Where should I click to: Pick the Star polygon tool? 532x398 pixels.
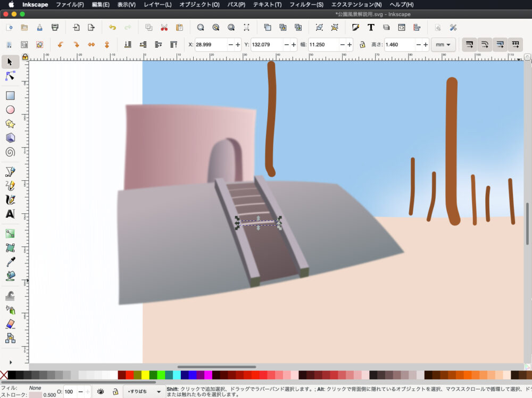click(x=10, y=124)
